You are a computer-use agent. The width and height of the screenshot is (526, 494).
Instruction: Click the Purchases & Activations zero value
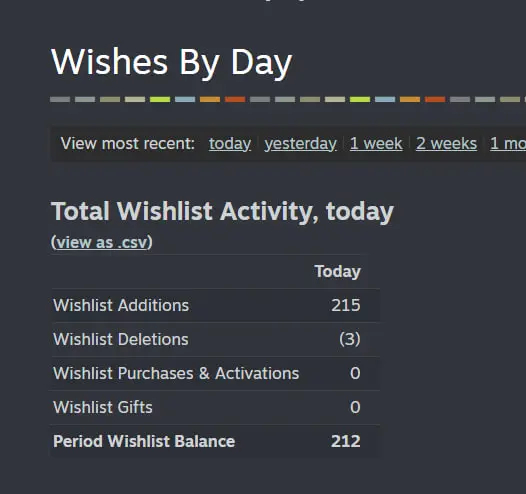(x=355, y=373)
